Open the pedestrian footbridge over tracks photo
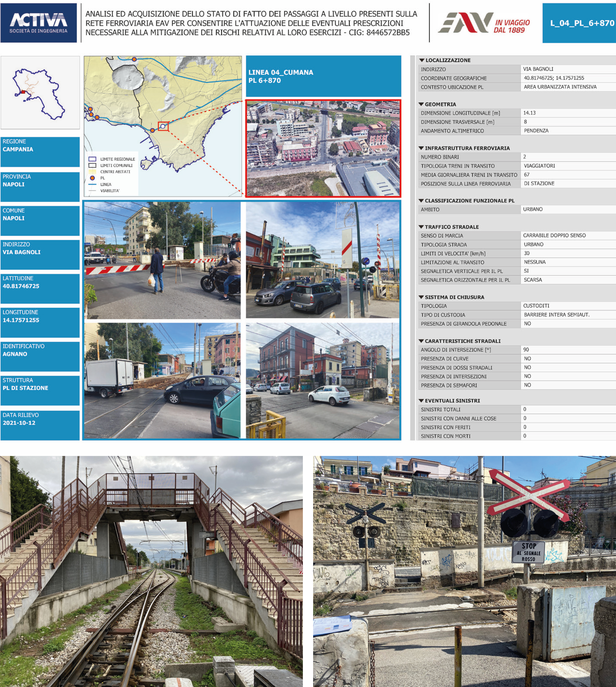This screenshot has width=616, height=687. (151, 571)
